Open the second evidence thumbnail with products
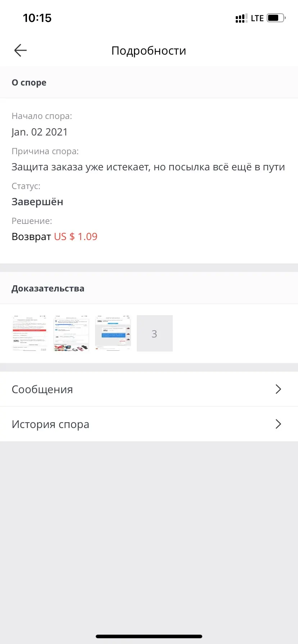 point(71,333)
